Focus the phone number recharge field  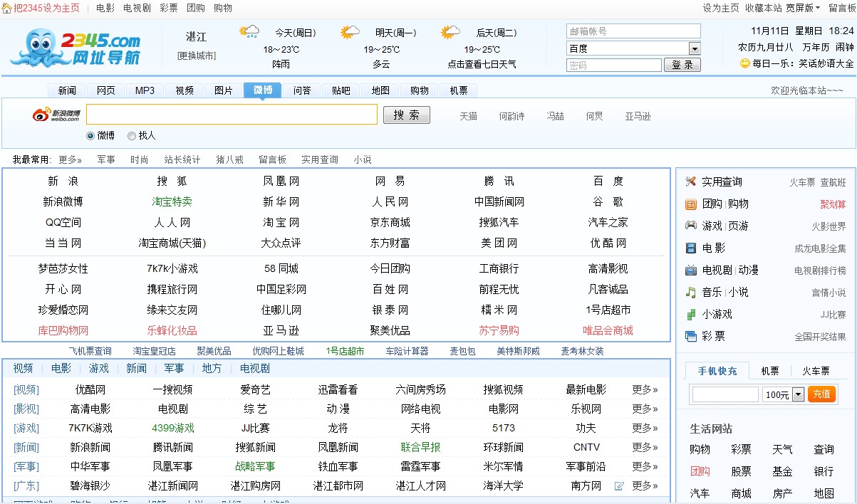tap(725, 394)
